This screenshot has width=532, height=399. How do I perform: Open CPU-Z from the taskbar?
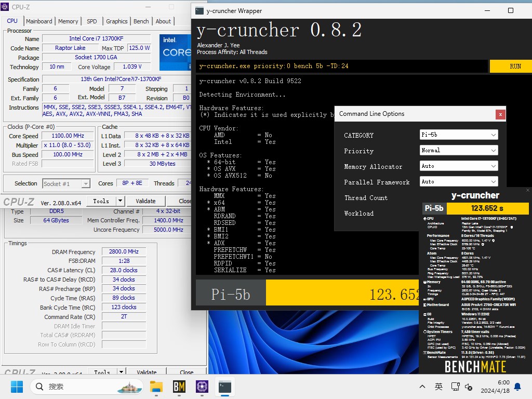202,387
